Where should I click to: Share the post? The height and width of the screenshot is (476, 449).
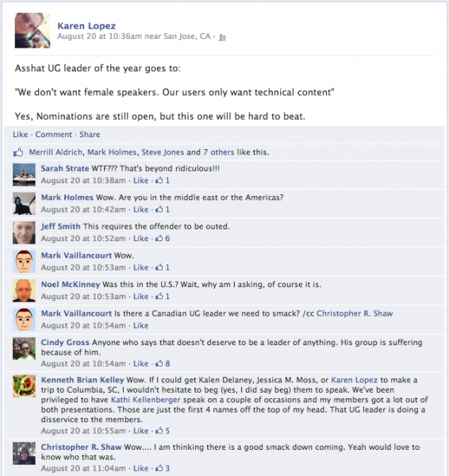coord(90,135)
